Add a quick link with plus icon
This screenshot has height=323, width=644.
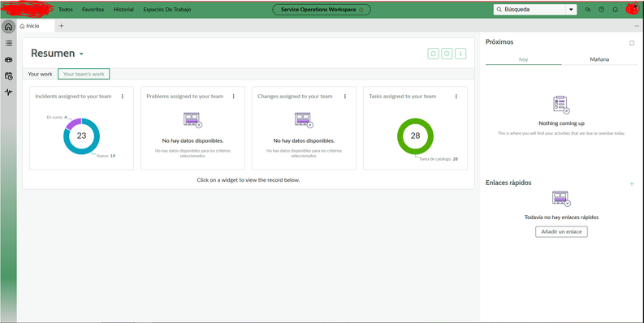click(632, 183)
